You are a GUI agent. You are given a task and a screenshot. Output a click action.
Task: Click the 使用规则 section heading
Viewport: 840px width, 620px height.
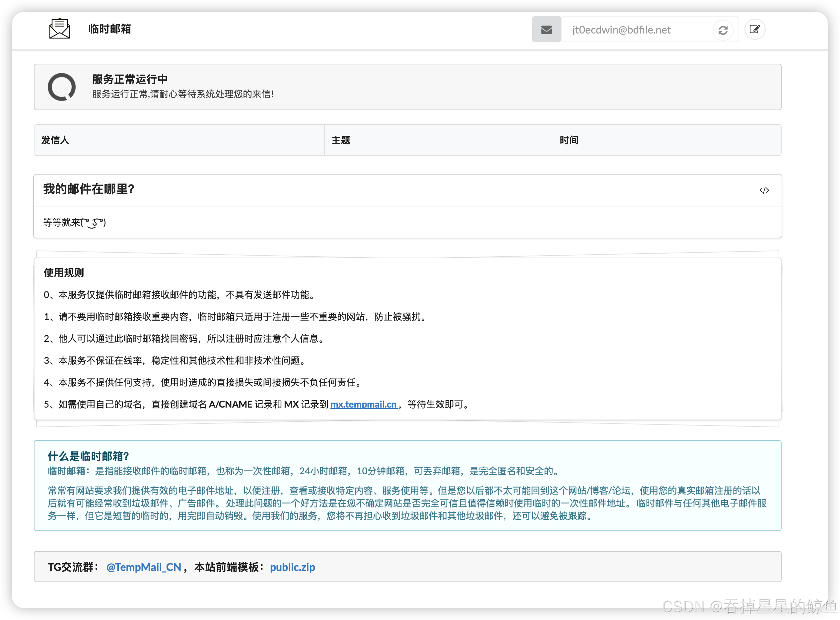coord(64,272)
